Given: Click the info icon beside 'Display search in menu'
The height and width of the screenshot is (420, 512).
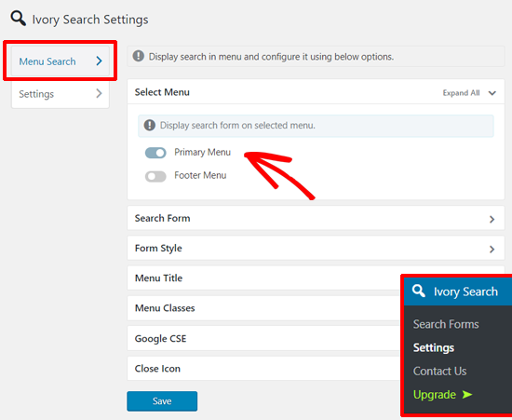Looking at the screenshot, I should pos(139,56).
